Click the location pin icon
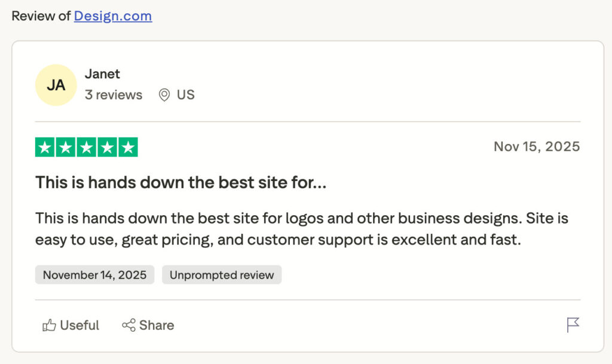This screenshot has width=612, height=364. coord(164,95)
